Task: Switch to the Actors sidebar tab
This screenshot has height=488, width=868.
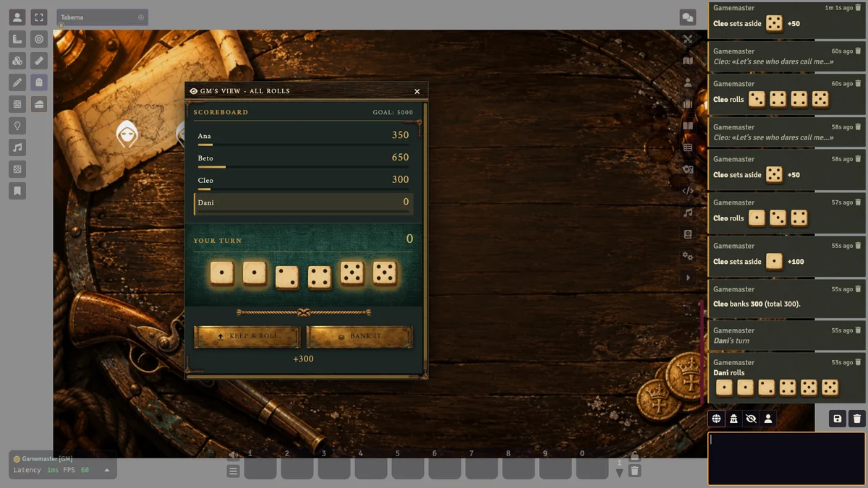Action: click(x=688, y=83)
